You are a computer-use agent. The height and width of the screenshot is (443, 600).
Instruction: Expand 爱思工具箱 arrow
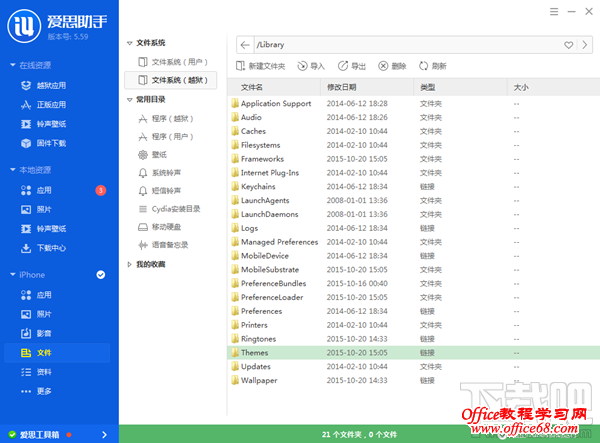tap(104, 435)
